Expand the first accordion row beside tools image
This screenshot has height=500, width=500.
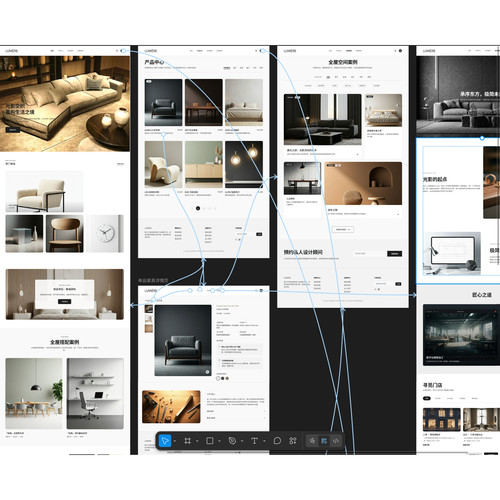tap(236, 411)
